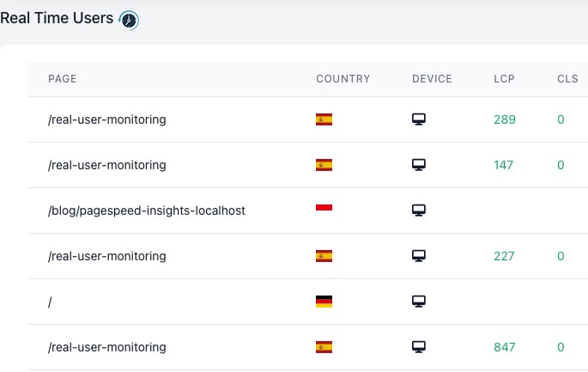The image size is (588, 372).
Task: Click the Spain flag in the last row
Action: point(324,347)
